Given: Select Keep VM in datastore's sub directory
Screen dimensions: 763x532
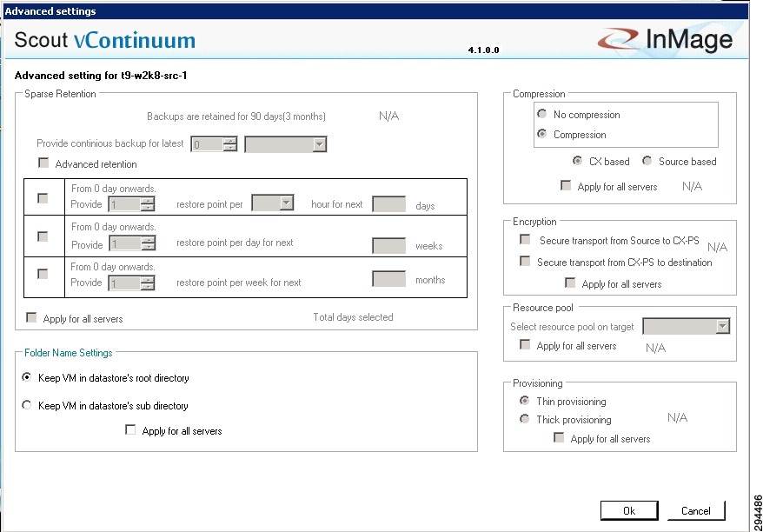Looking at the screenshot, I should click(27, 405).
